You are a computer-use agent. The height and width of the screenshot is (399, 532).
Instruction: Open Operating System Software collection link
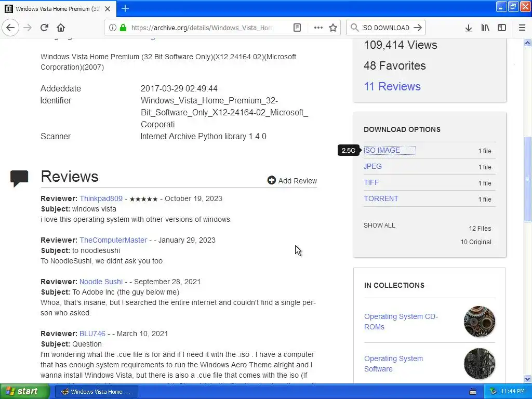[x=393, y=363]
